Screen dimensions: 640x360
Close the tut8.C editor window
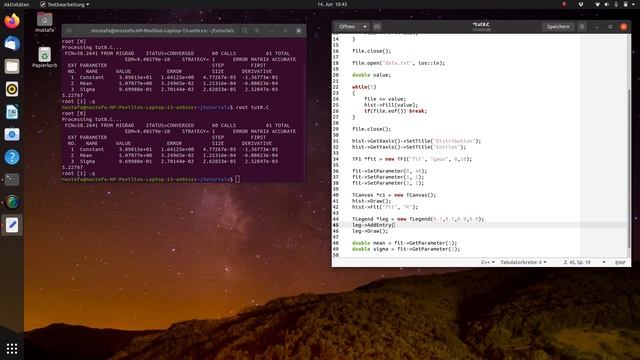coord(624,27)
